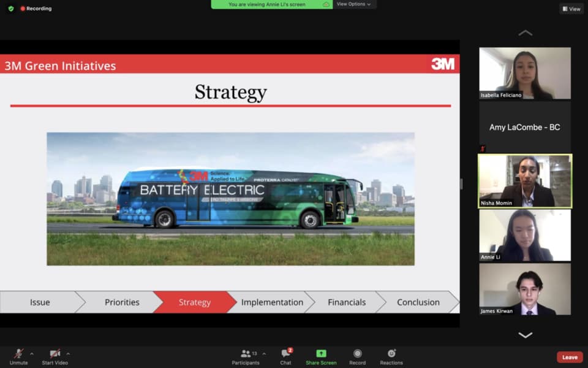Click the divider handle beside the video panel
588x368 pixels.
point(461,184)
